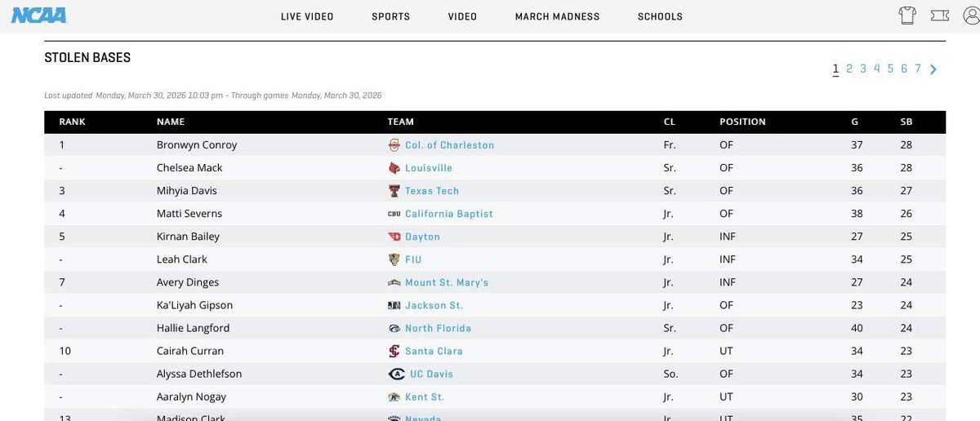The height and width of the screenshot is (421, 980).
Task: Open FIU team link
Action: [x=413, y=259]
